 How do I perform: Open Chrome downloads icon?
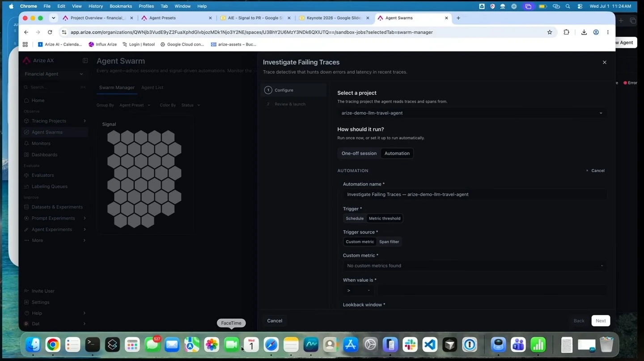point(584,32)
